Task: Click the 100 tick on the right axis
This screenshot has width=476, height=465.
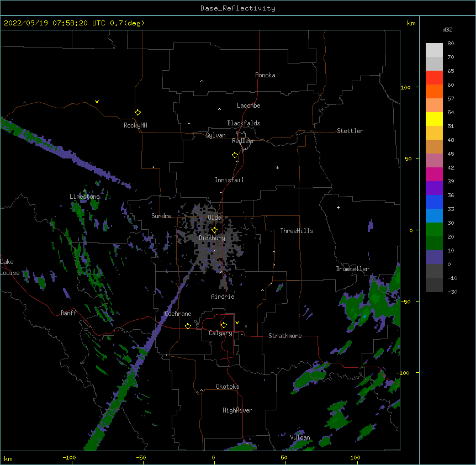Action: coord(405,87)
